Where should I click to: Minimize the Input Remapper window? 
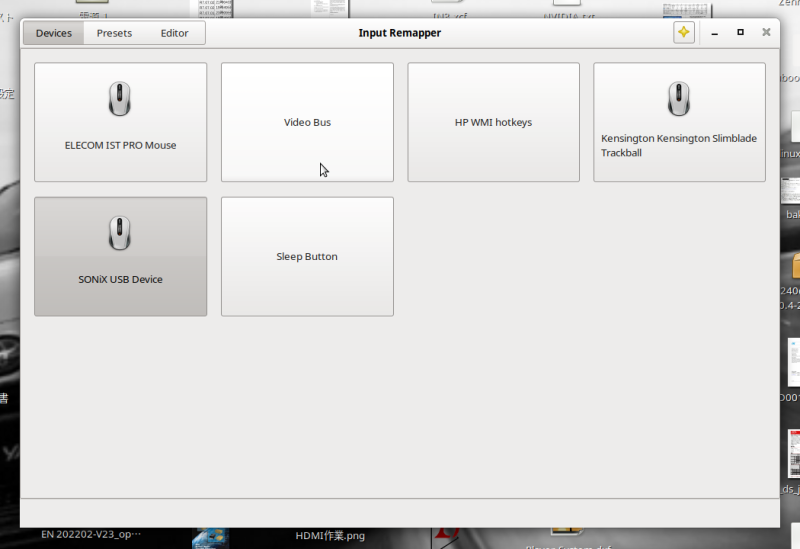coord(715,33)
